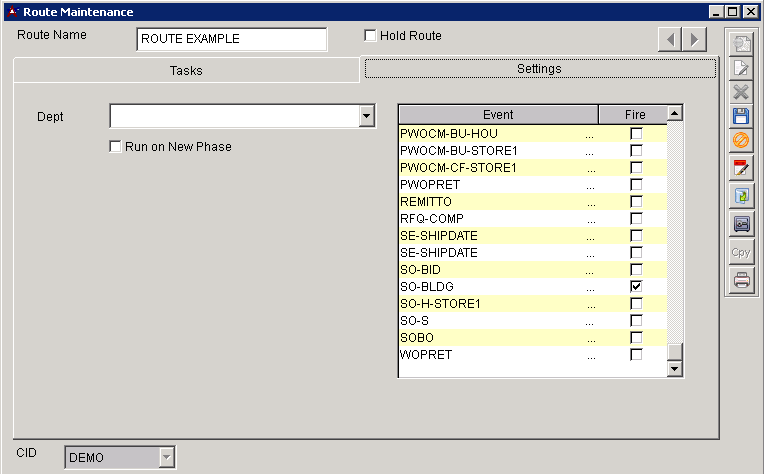The width and height of the screenshot is (764, 474).
Task: Click the dark blue safe icon
Action: coord(741,224)
